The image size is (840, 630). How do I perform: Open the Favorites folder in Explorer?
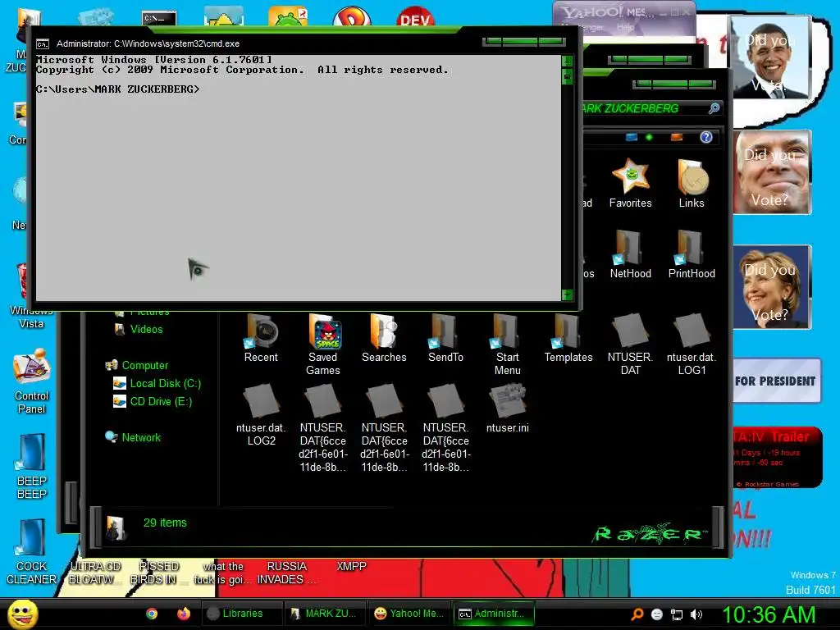tap(631, 183)
